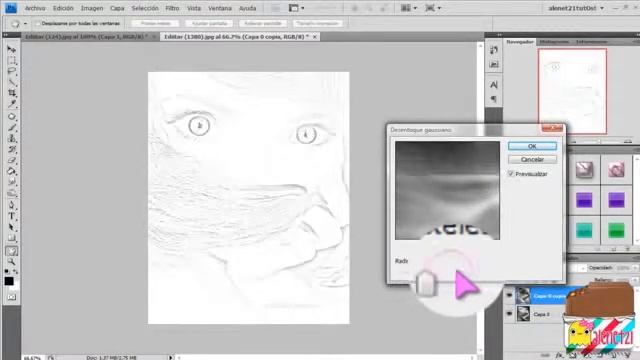Open the layer Relleno dropdown arrow
Screen dimensions: 640x360
[635, 280]
